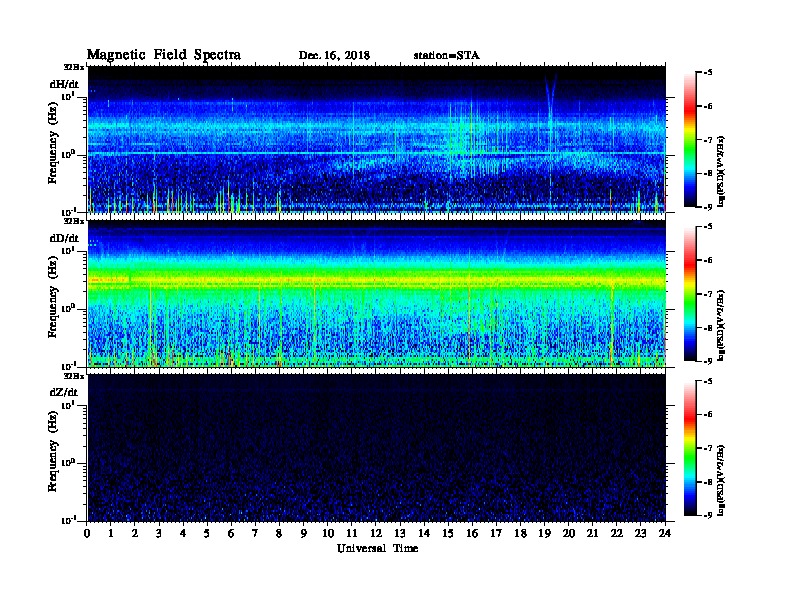Click hour tick label 12 on time axis
Screen dimensions: 792x612
click(376, 533)
